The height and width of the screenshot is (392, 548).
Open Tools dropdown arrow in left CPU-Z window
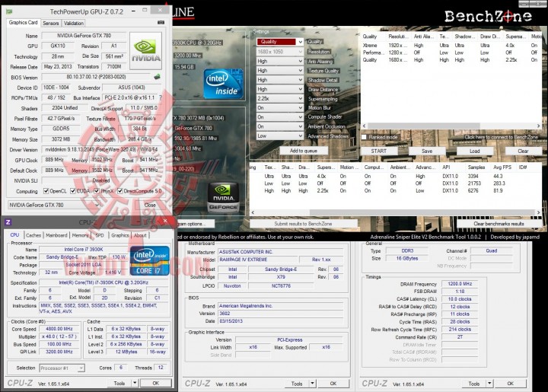click(135, 384)
